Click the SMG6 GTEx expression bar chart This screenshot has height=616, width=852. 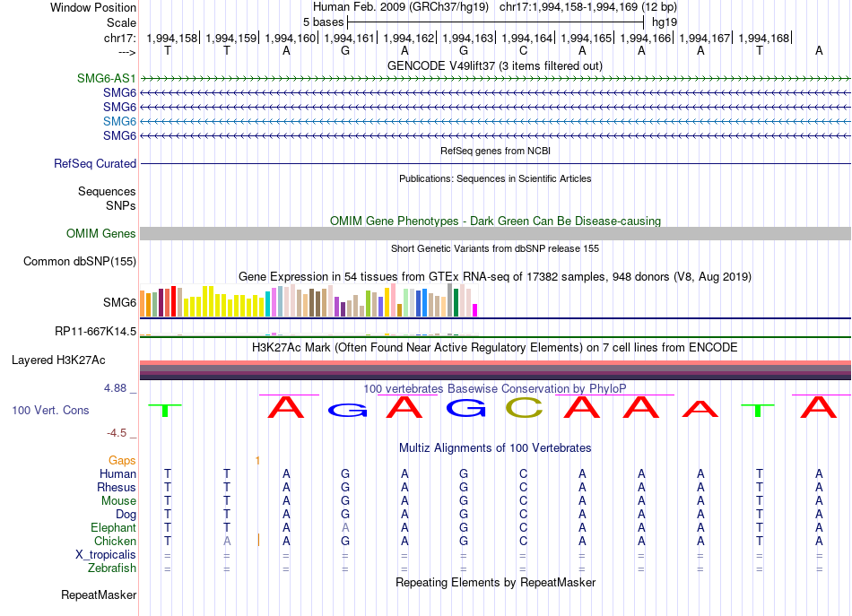tap(309, 300)
